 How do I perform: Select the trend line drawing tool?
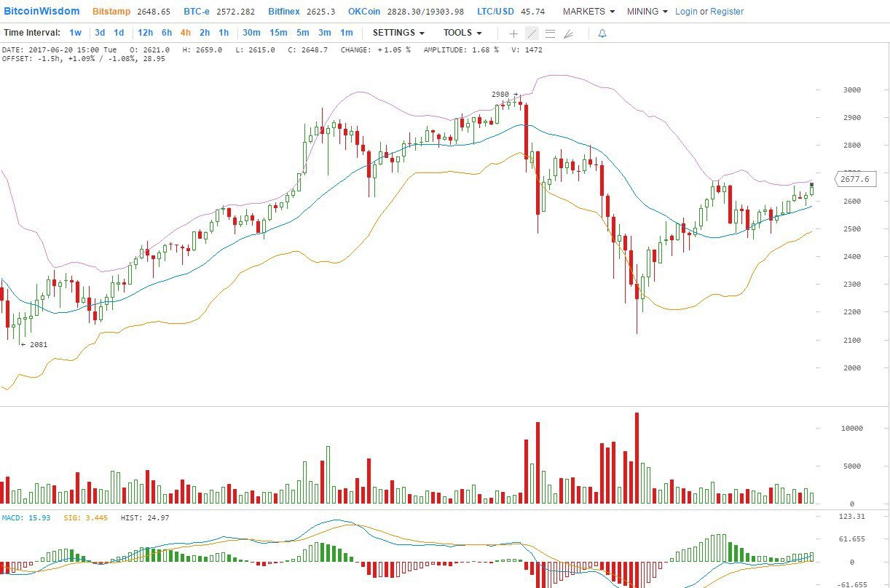[x=532, y=33]
